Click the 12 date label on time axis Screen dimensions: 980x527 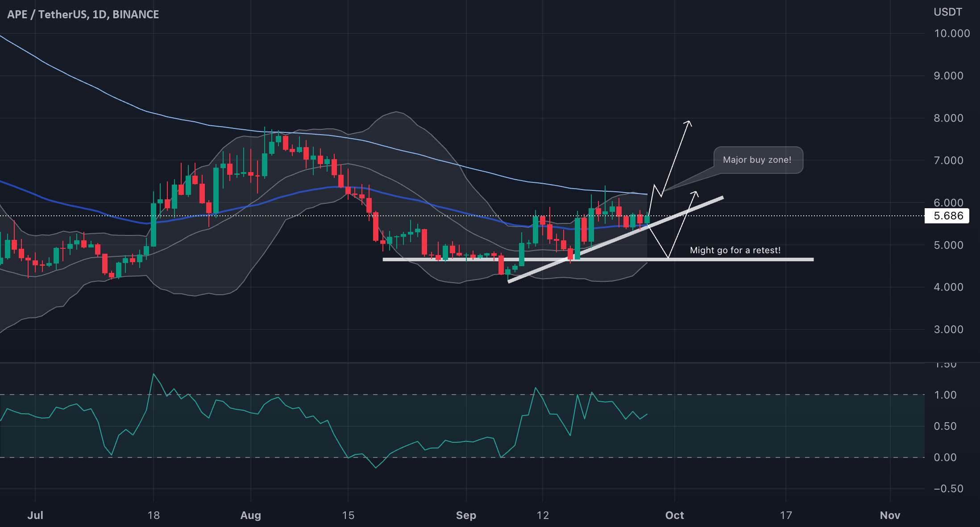[x=543, y=515]
